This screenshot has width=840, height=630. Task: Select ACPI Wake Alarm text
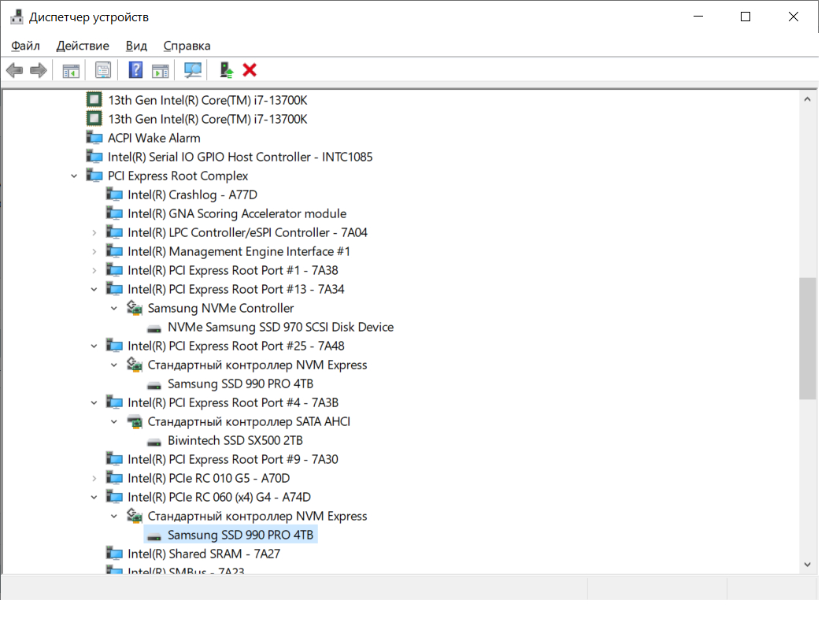point(154,139)
